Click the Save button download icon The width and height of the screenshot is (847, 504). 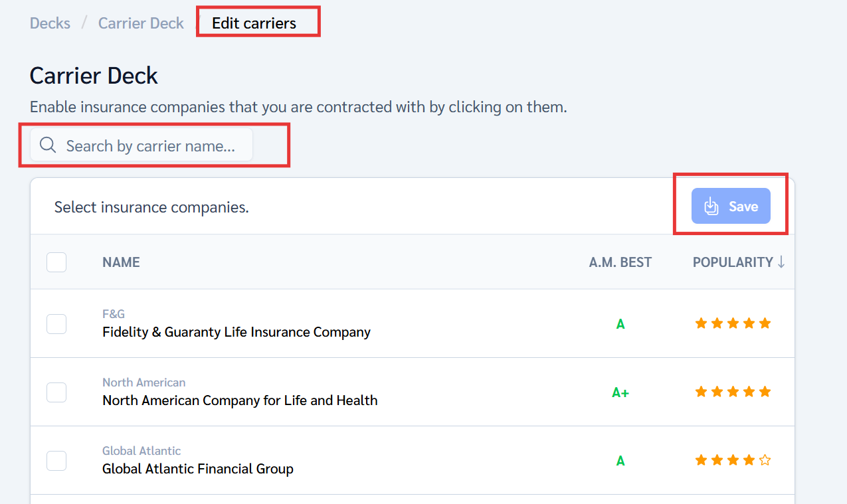tap(711, 207)
